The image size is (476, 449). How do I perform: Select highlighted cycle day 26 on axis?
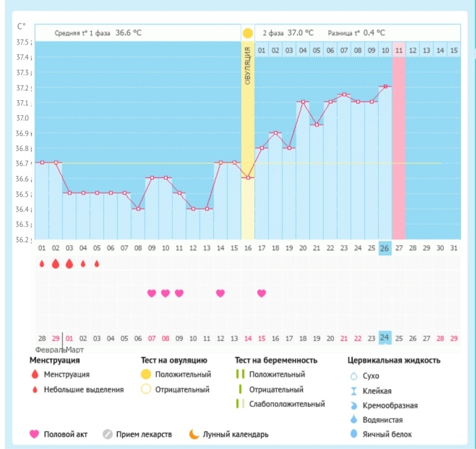[x=385, y=249]
